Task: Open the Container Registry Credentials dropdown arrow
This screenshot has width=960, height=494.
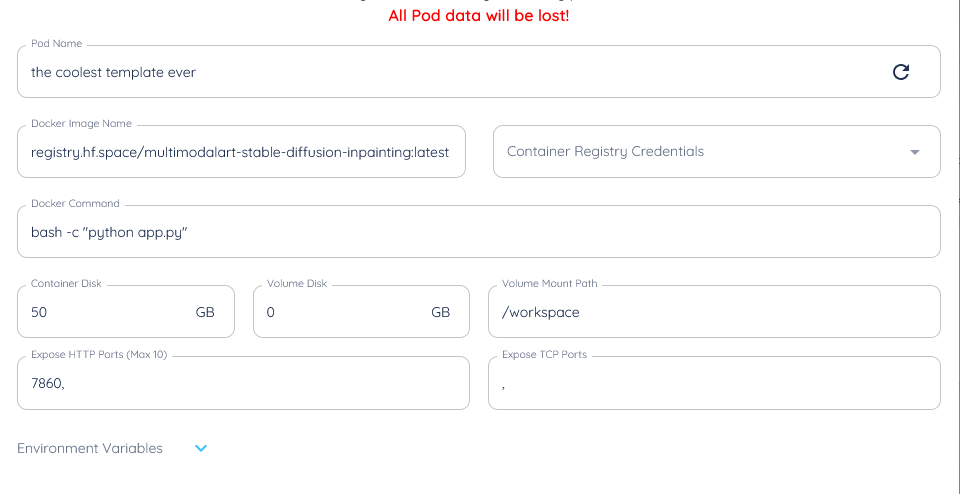Action: [915, 152]
